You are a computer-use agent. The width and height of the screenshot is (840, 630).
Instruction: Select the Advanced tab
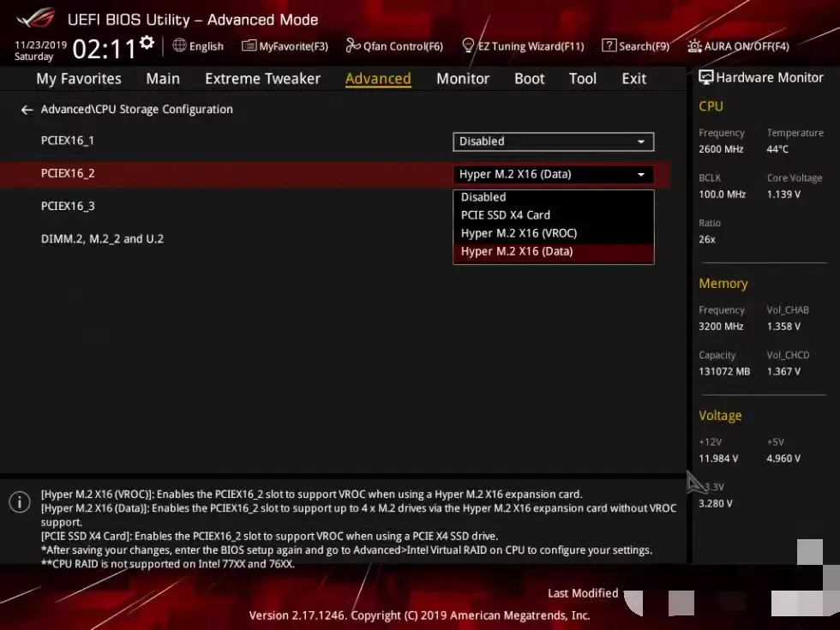pos(378,79)
